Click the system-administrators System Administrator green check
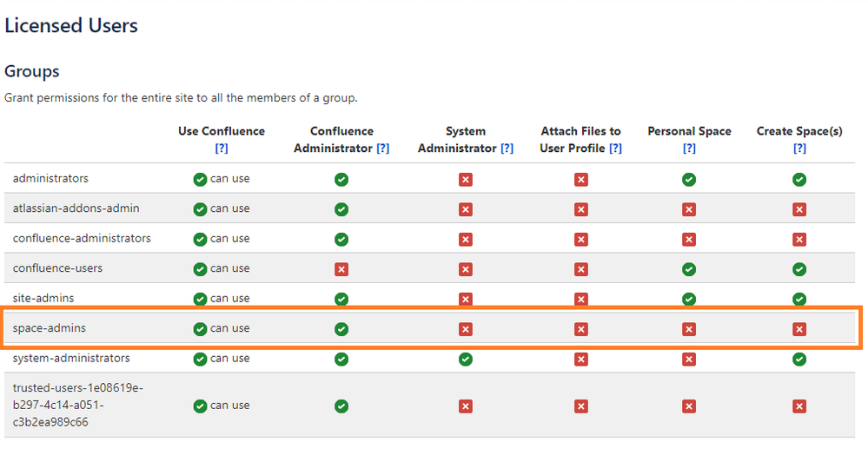Viewport: 868px width, 449px height. (x=466, y=359)
